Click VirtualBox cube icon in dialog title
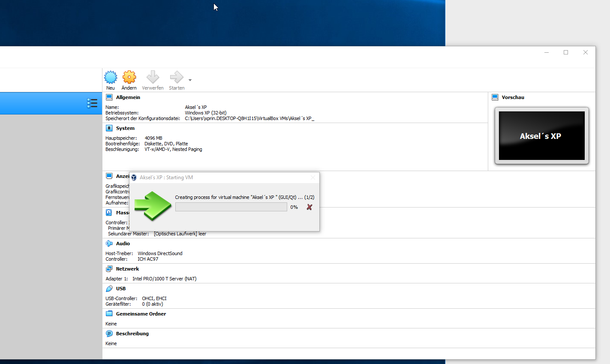The image size is (610, 364). pyautogui.click(x=134, y=177)
